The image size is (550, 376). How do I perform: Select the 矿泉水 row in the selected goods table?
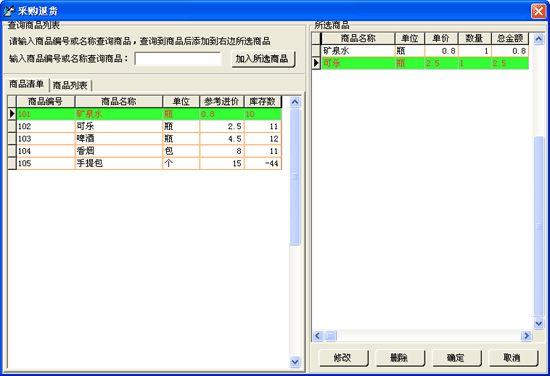[x=420, y=51]
